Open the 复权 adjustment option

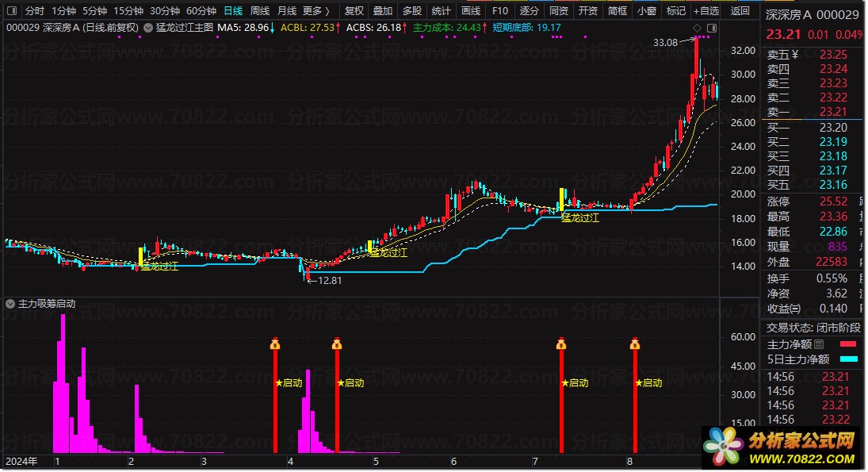tap(354, 10)
